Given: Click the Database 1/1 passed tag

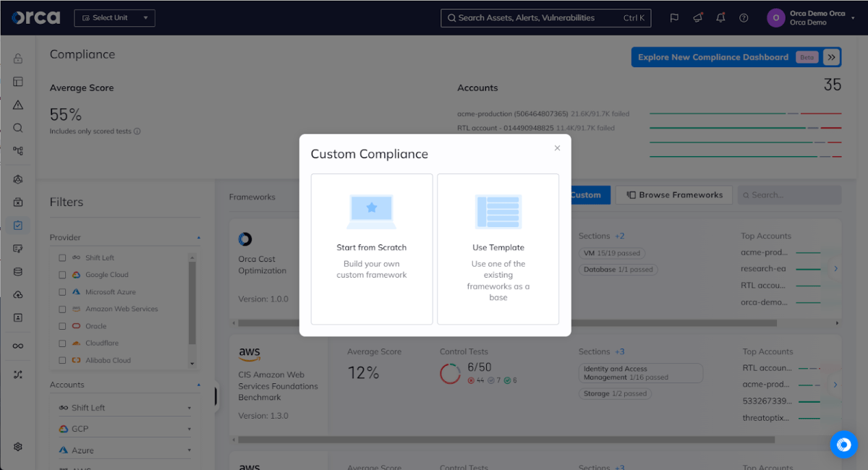Looking at the screenshot, I should [618, 270].
